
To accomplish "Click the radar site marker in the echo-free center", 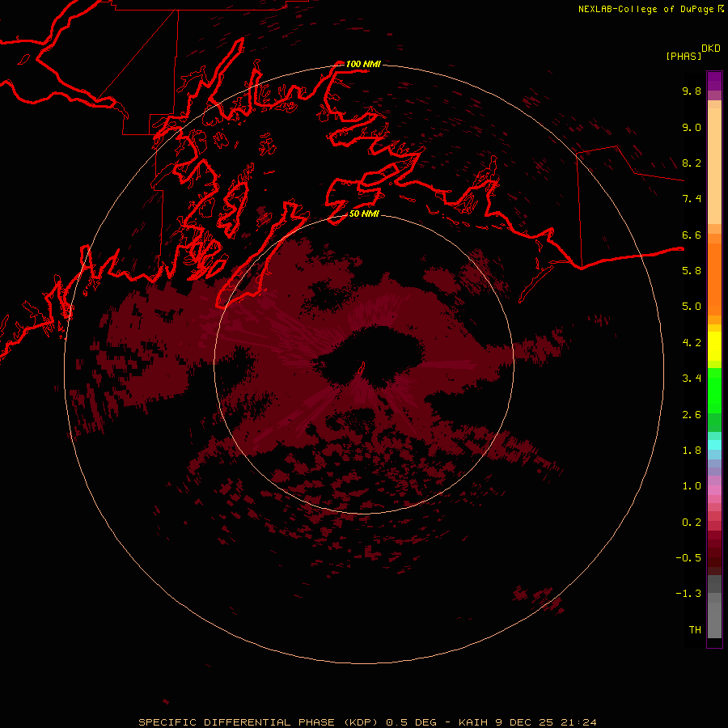I will (361, 368).
